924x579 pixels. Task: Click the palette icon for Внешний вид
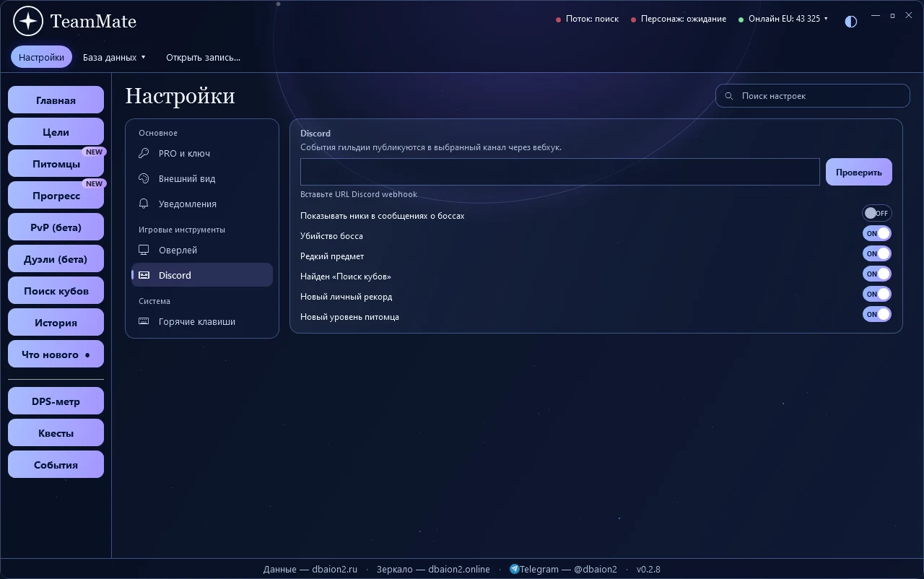point(144,178)
